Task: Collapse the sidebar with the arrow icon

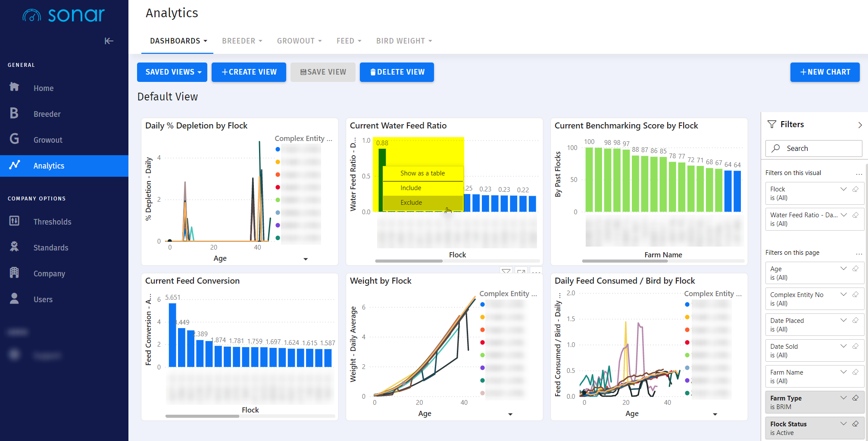Action: point(109,41)
